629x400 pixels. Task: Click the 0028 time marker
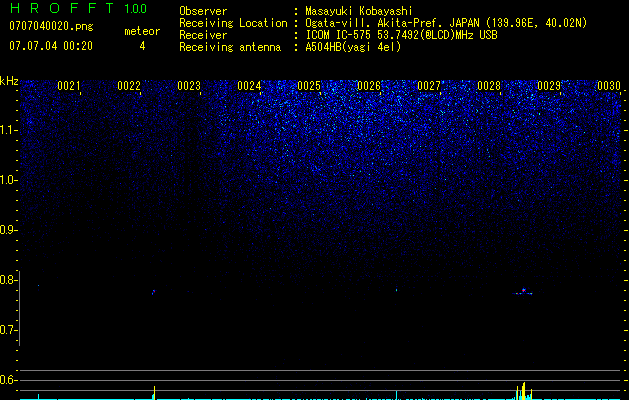click(x=489, y=86)
